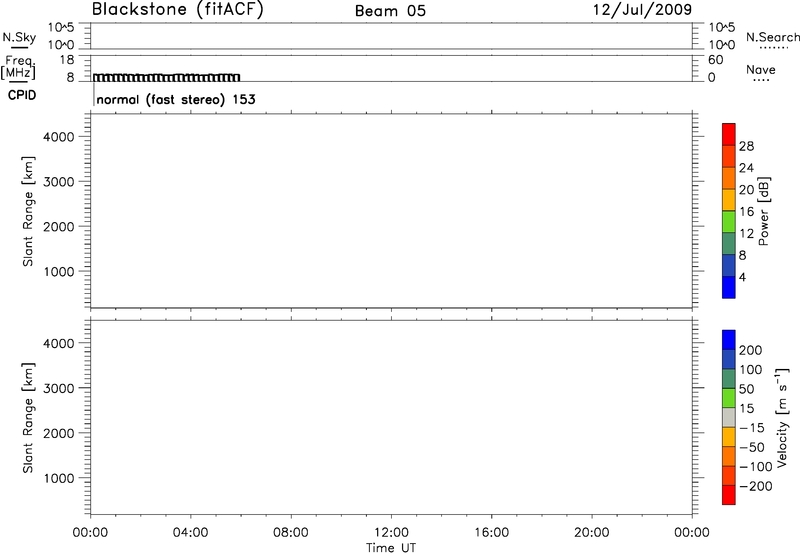Click the date '12/Jul/2009'

(642, 10)
